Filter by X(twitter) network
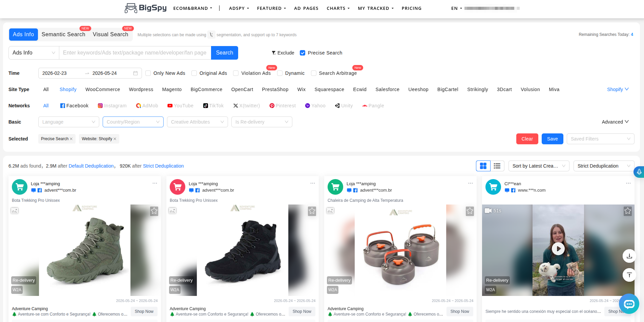 point(247,106)
